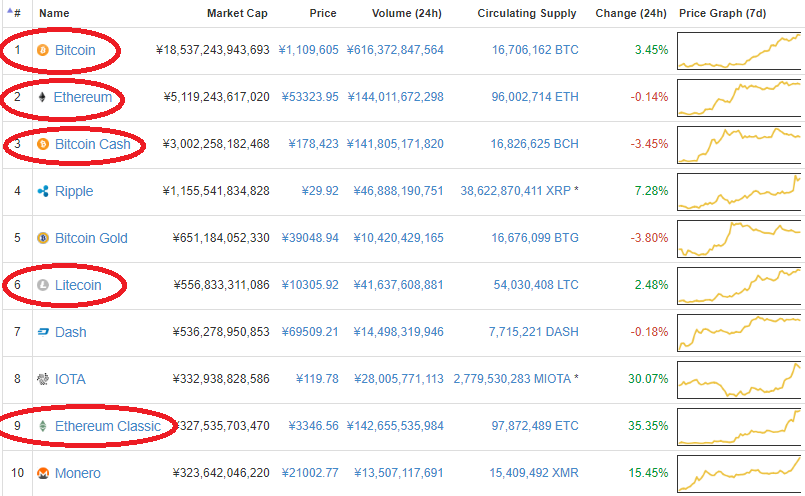Screen dimensions: 805x496
Task: Open Ethereum's 7-day price graph
Action: [x=739, y=98]
